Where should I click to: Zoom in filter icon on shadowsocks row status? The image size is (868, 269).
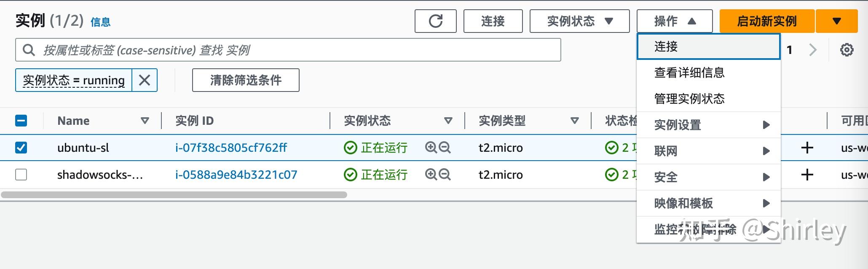coord(431,175)
